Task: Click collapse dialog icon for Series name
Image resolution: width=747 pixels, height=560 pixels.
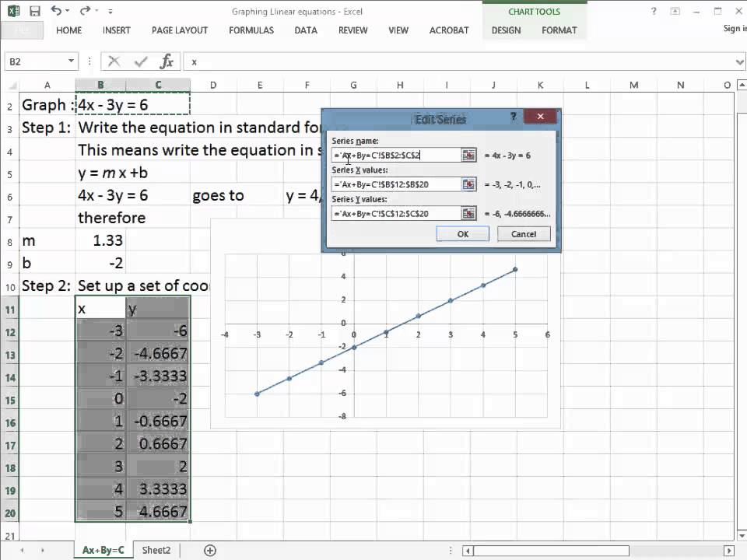Action: 468,156
